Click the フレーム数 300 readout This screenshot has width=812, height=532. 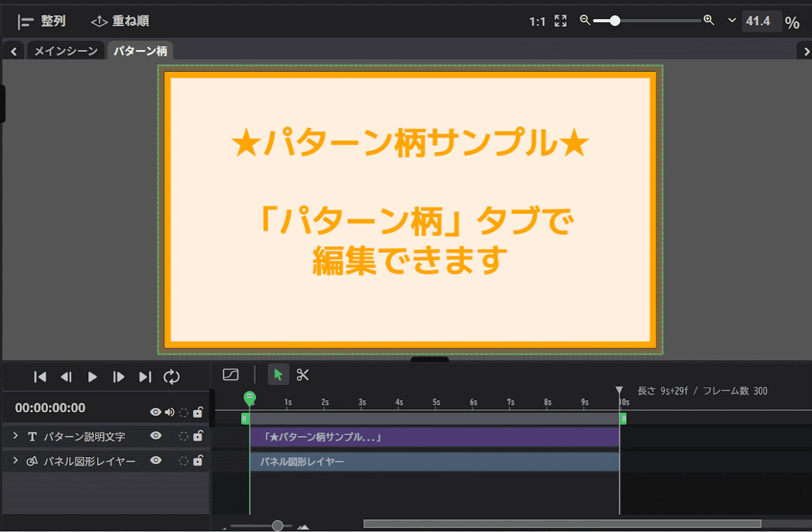tap(735, 391)
